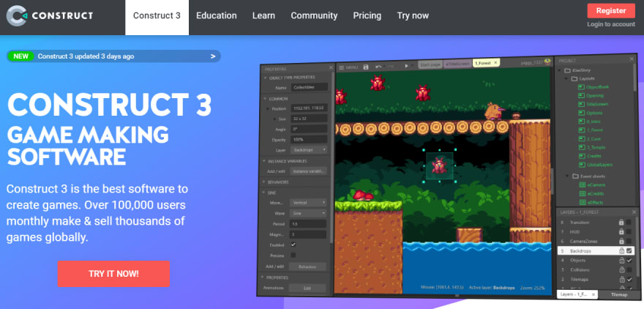
Task: Open the Education menu item
Action: click(x=217, y=15)
